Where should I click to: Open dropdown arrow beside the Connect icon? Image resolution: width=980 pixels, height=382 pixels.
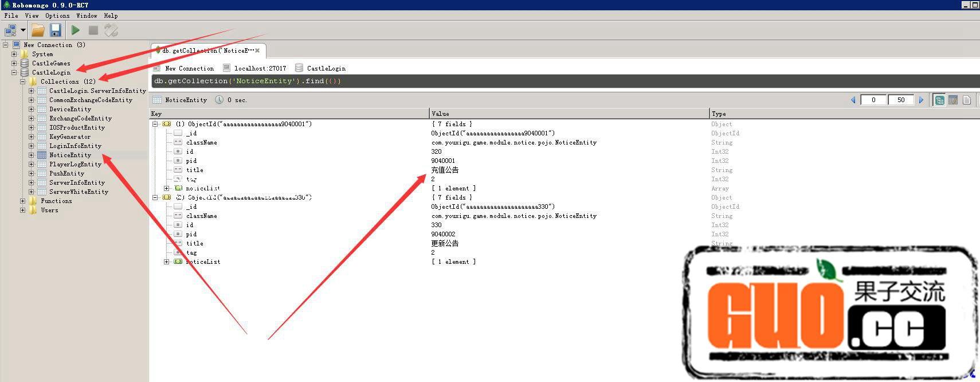[23, 30]
